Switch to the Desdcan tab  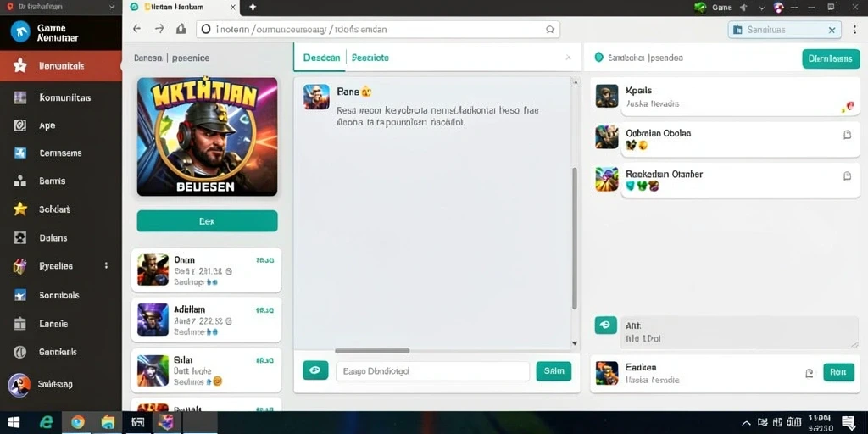(x=321, y=58)
